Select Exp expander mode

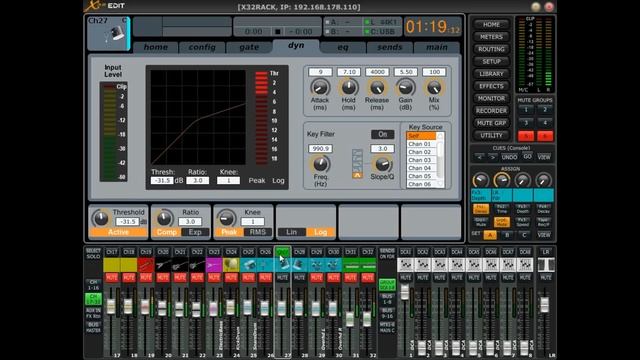(x=195, y=232)
